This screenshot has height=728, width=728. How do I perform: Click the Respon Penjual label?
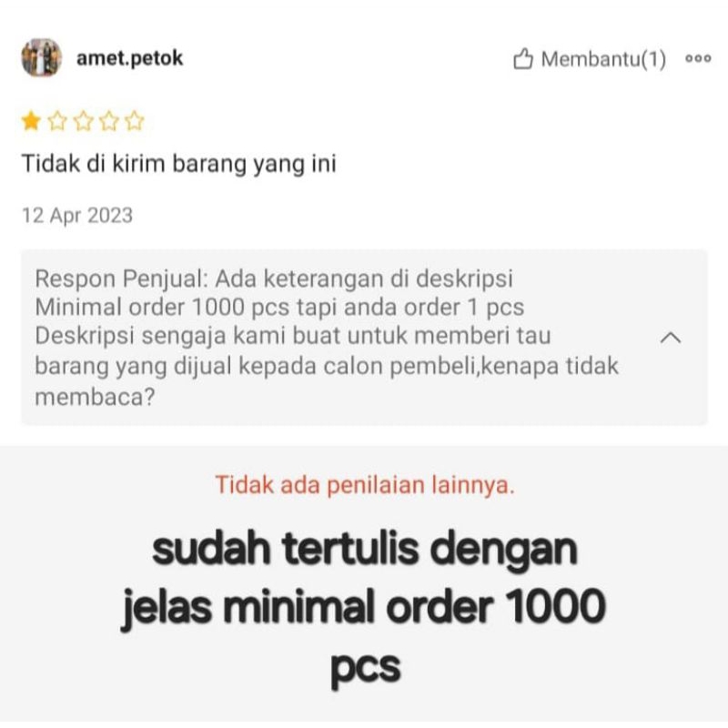point(121,278)
